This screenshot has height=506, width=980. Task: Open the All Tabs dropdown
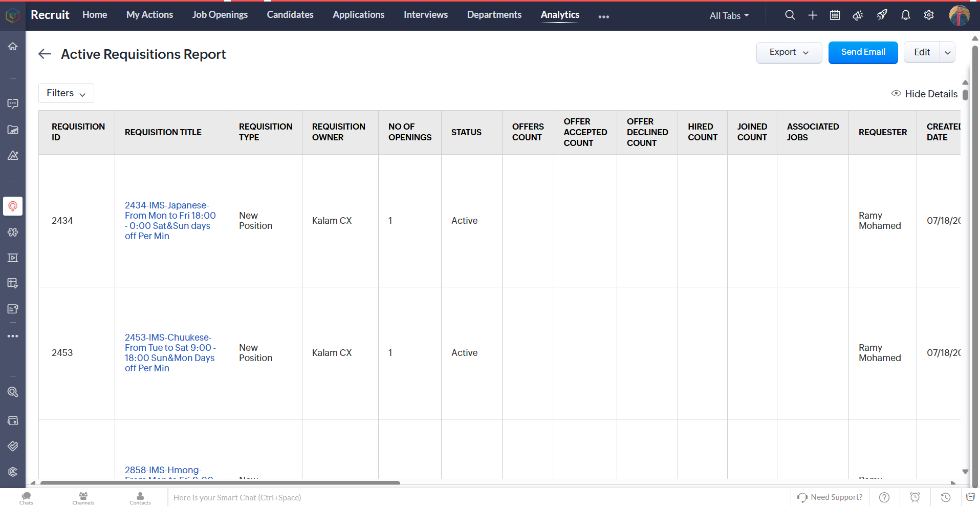[x=729, y=16]
